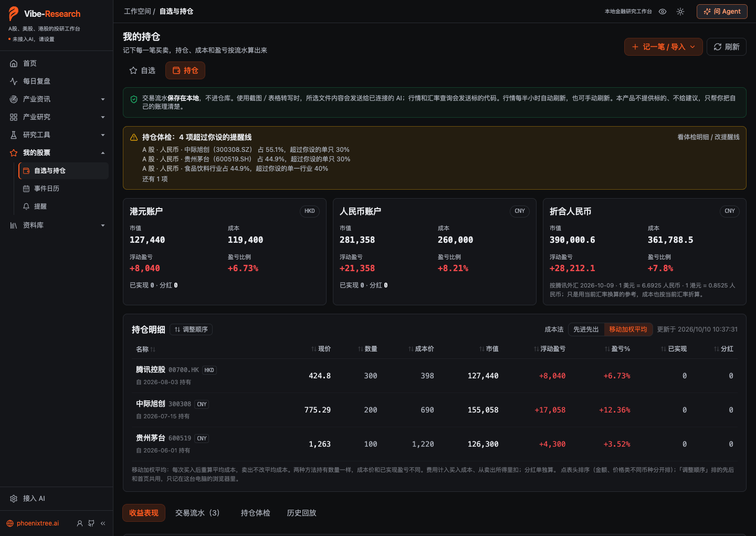Image resolution: width=756 pixels, height=536 pixels.
Task: Sort holdings by 现价 column
Action: (321, 349)
